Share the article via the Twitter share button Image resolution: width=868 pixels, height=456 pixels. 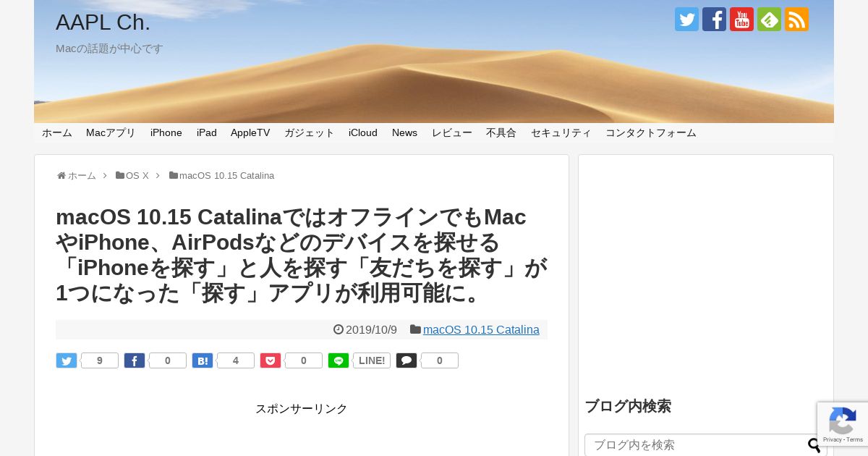click(x=67, y=360)
